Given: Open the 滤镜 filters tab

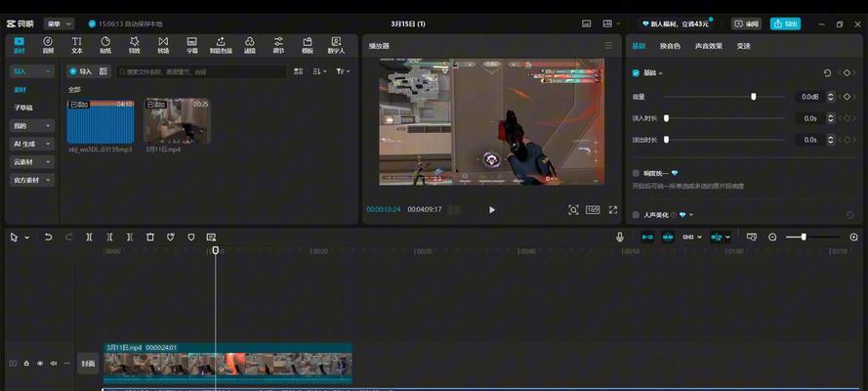Looking at the screenshot, I should pyautogui.click(x=250, y=45).
